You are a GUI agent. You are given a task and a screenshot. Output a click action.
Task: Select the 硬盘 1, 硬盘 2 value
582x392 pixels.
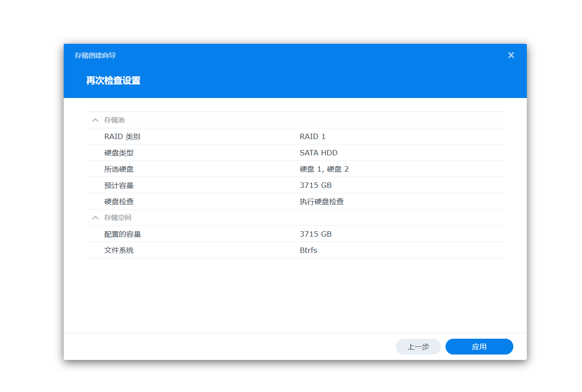tap(324, 169)
